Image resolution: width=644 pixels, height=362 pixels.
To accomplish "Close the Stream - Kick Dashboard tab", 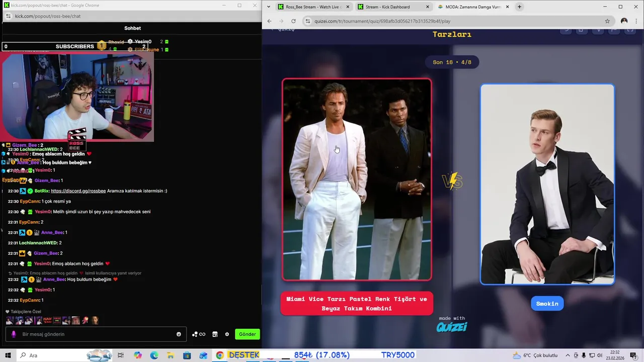I will pos(428,7).
